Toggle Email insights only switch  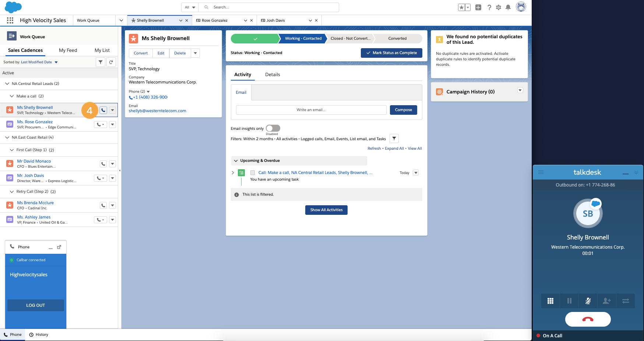tap(273, 128)
